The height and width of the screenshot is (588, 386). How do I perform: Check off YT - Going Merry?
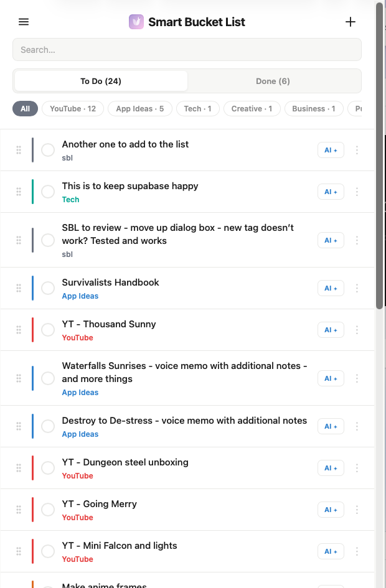coord(48,509)
